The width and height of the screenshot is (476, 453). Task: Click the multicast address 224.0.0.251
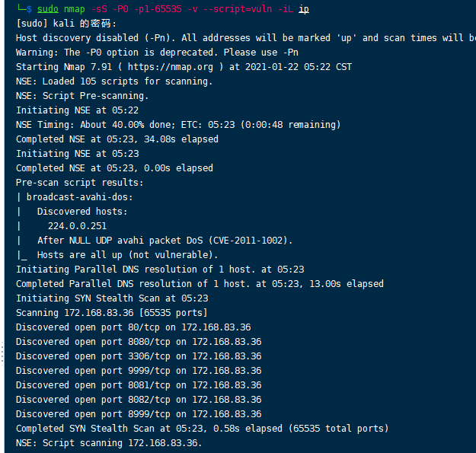77,226
